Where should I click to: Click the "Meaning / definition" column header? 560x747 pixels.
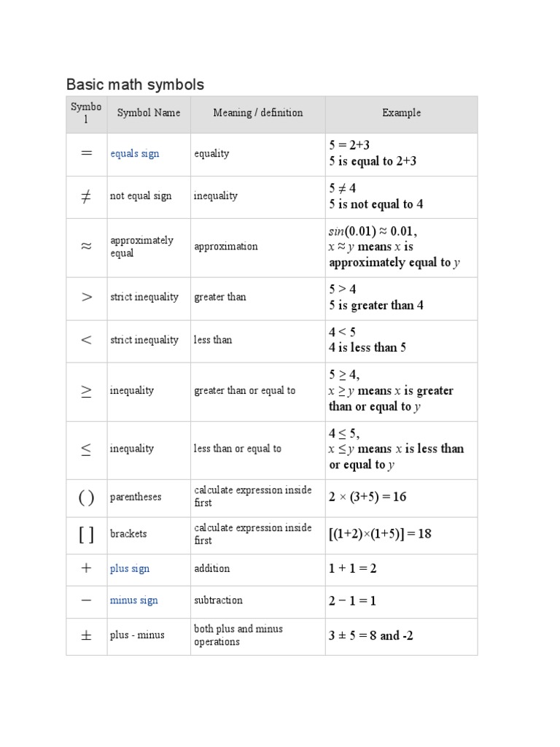click(257, 113)
